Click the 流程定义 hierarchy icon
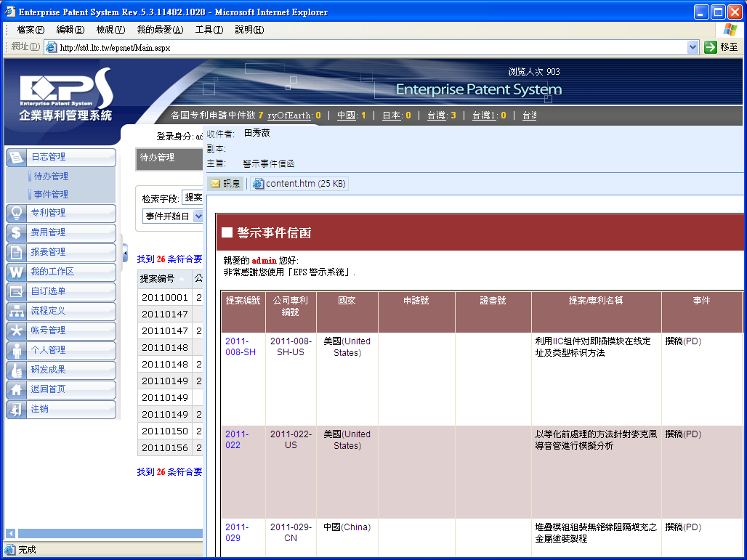747x560 pixels. click(16, 311)
